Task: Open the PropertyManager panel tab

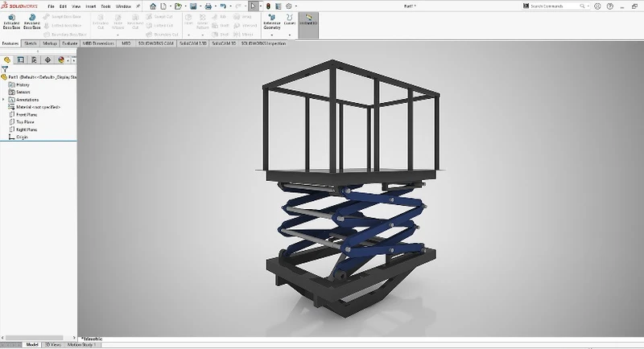Action: click(x=21, y=60)
